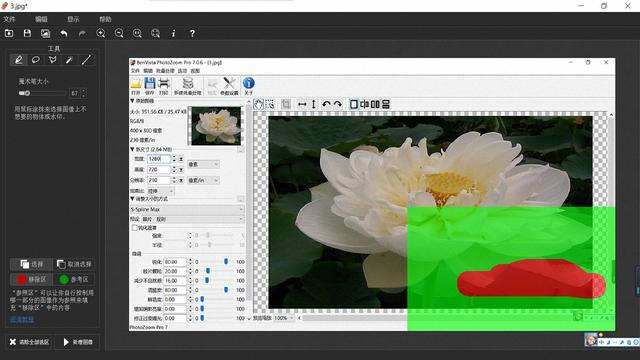Select the magic wand tool
Viewport: 640px width, 360px height.
69,60
